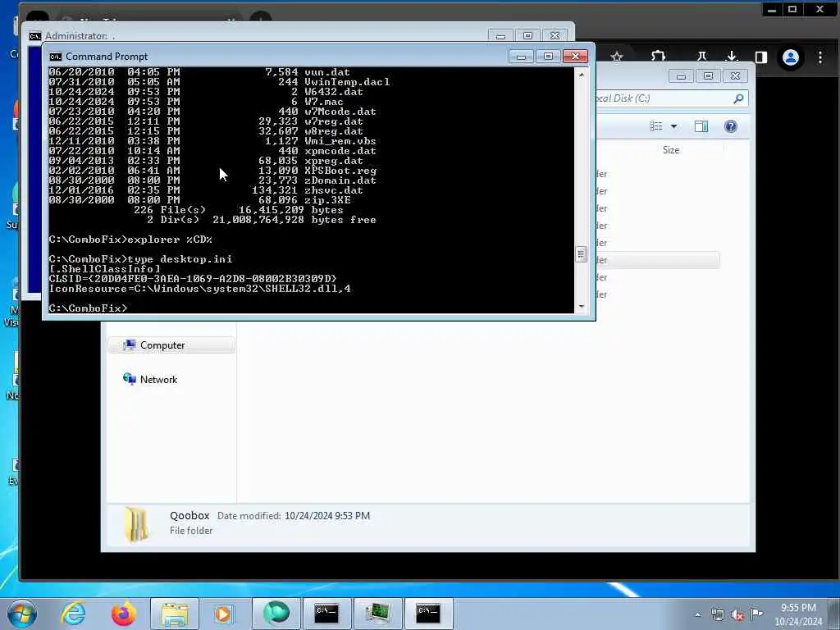The image size is (840, 630).
Task: Open the browser three-dot menu
Action: [x=820, y=57]
